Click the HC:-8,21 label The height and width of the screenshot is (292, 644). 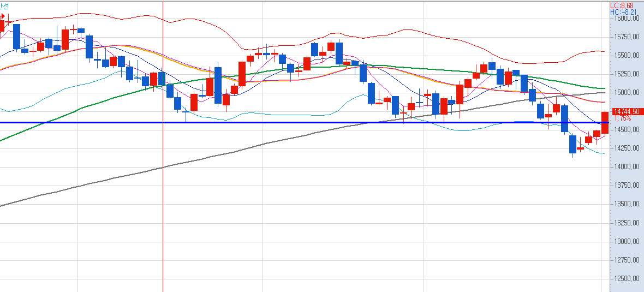tap(623, 13)
